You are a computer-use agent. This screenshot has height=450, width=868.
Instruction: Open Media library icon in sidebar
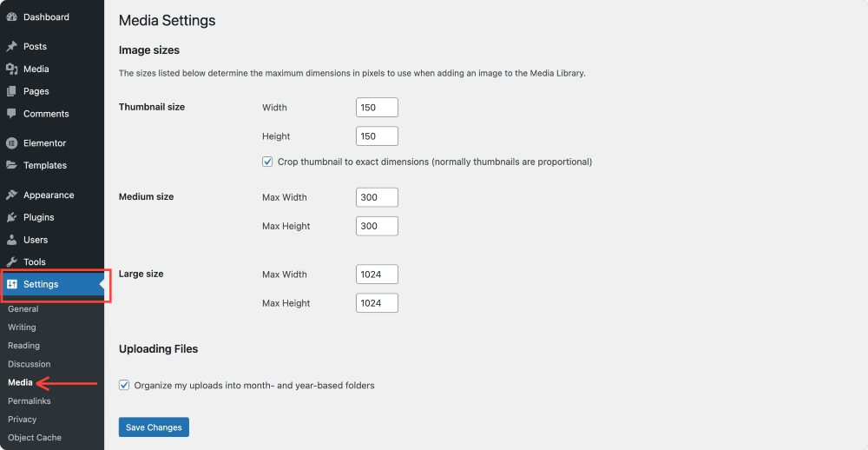point(11,69)
